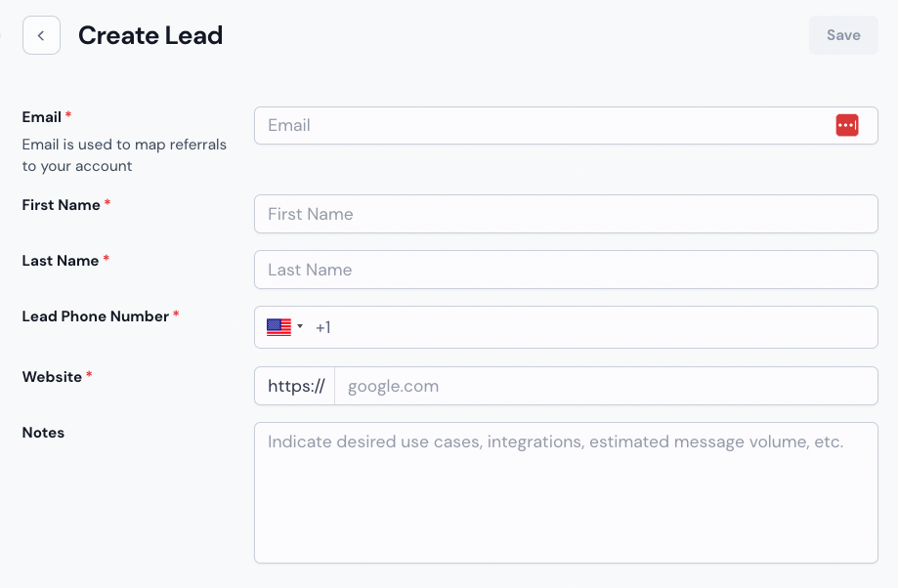Click the First Name label
This screenshot has height=588, width=898.
[x=62, y=205]
